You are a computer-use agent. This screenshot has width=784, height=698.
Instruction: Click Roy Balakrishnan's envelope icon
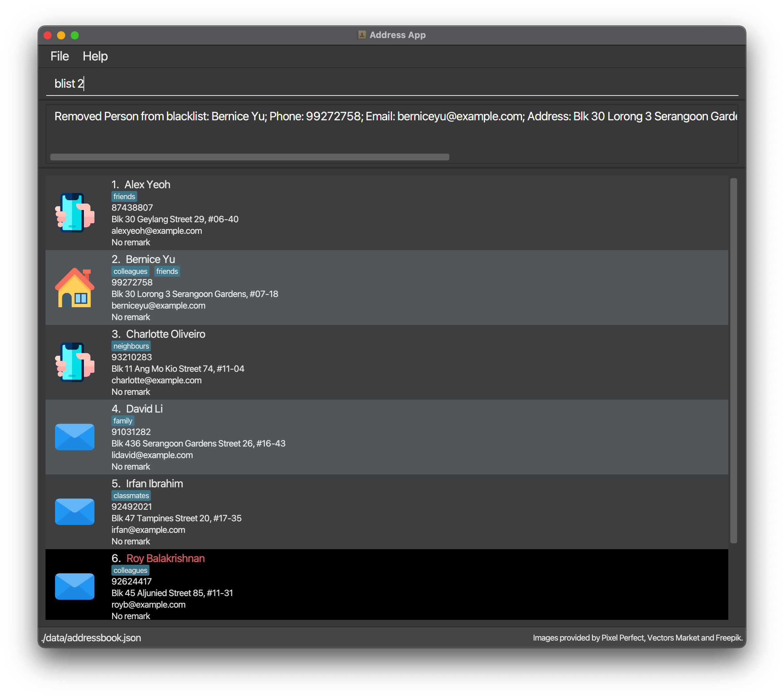click(74, 586)
